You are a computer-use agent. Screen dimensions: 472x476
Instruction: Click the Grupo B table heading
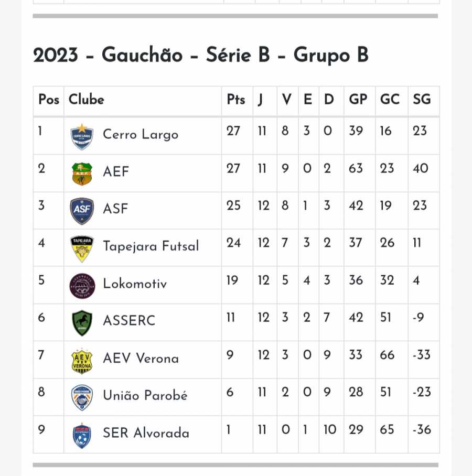pos(201,55)
